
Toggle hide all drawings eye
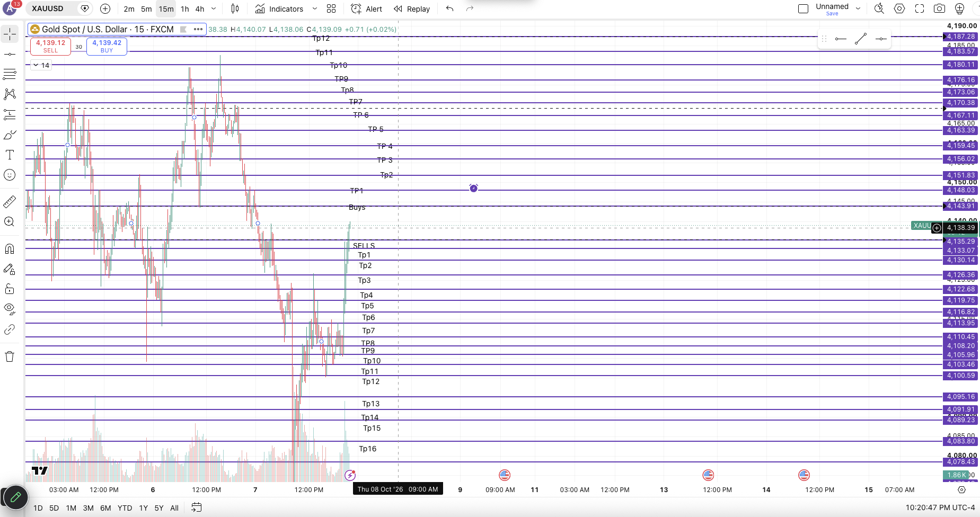(10, 309)
